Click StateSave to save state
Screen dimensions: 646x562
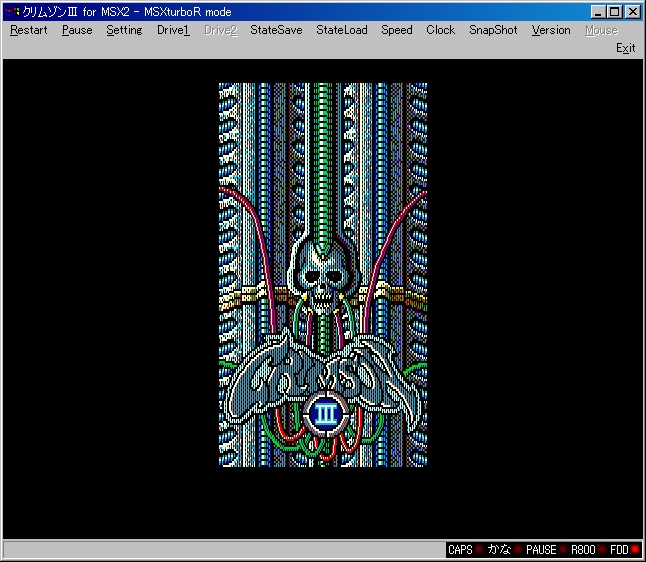(x=276, y=30)
